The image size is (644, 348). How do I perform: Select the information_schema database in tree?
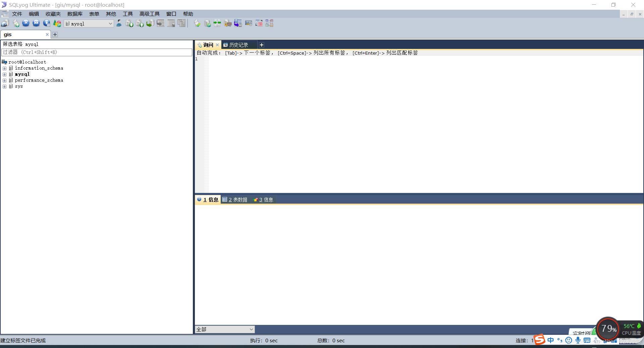(39, 68)
